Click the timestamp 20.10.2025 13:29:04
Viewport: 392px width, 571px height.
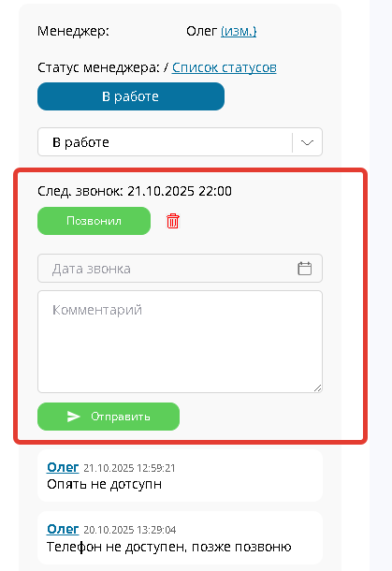pyautogui.click(x=129, y=530)
